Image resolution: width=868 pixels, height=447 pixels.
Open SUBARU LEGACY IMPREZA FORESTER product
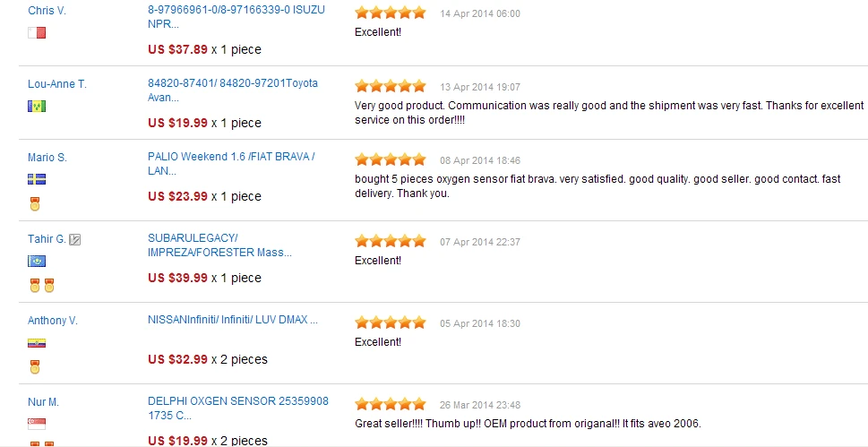[x=219, y=245]
